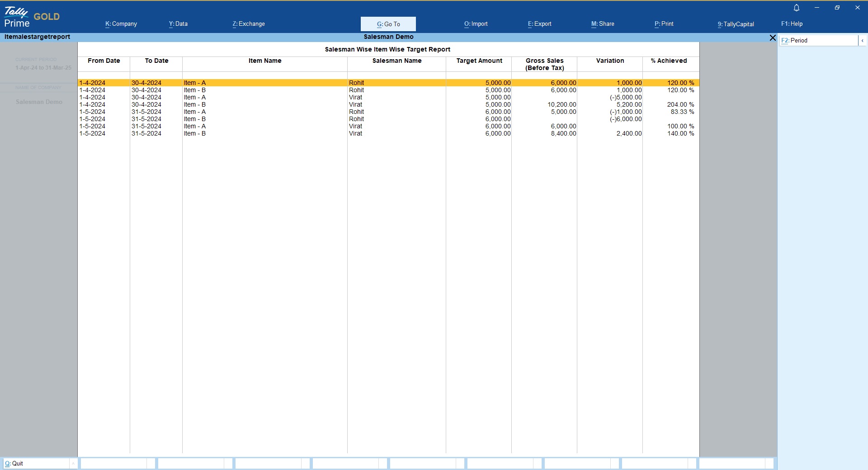
Task: Open the K: Company menu
Action: click(x=121, y=24)
